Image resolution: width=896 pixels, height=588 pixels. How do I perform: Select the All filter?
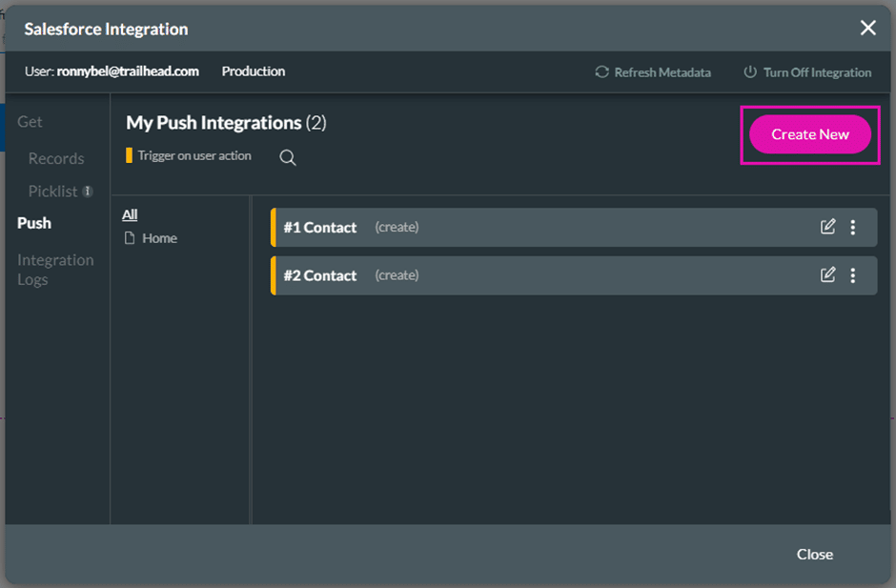[x=130, y=214]
